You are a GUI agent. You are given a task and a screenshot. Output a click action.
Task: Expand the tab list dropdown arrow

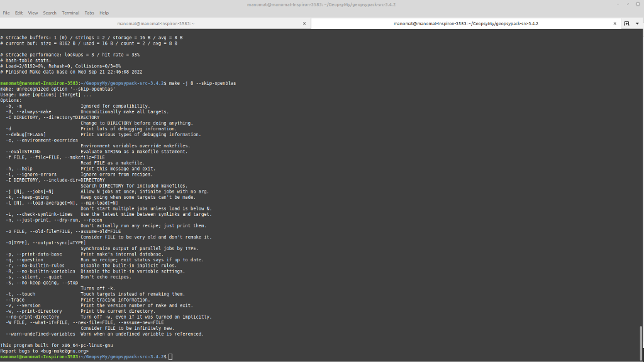click(x=637, y=23)
